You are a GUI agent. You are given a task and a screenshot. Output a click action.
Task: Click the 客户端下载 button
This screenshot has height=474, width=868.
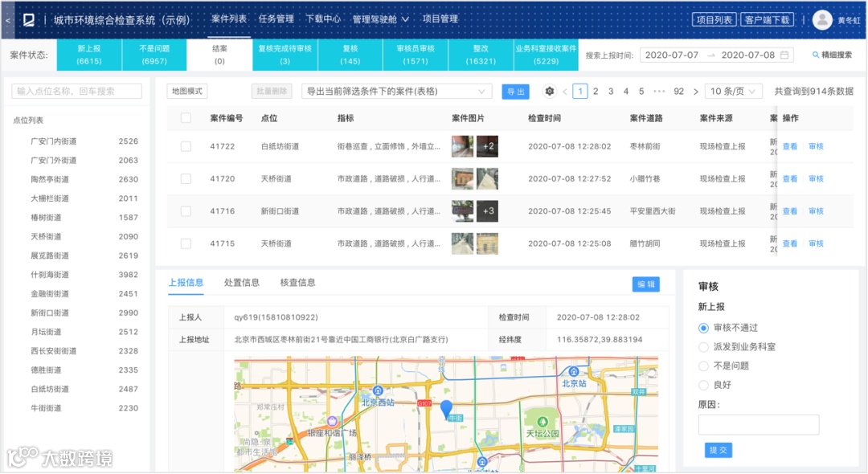pos(767,20)
